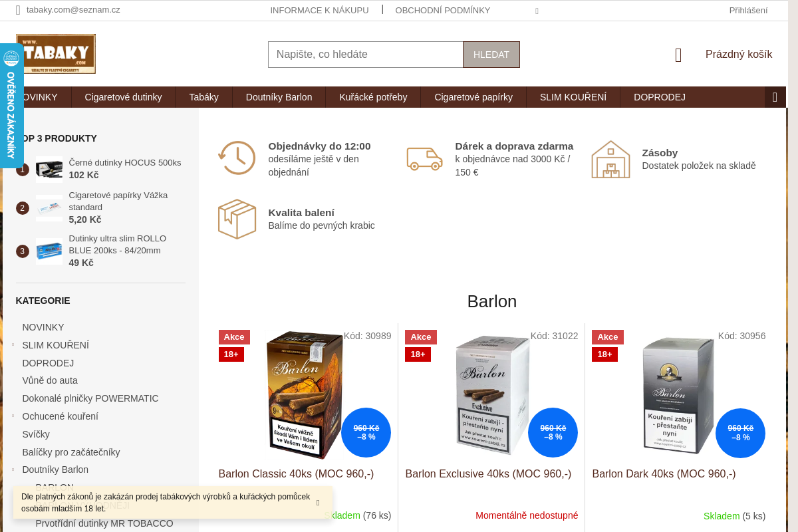
Task: Click the clock icon beside Objednávky do 12:00
Action: (237, 158)
